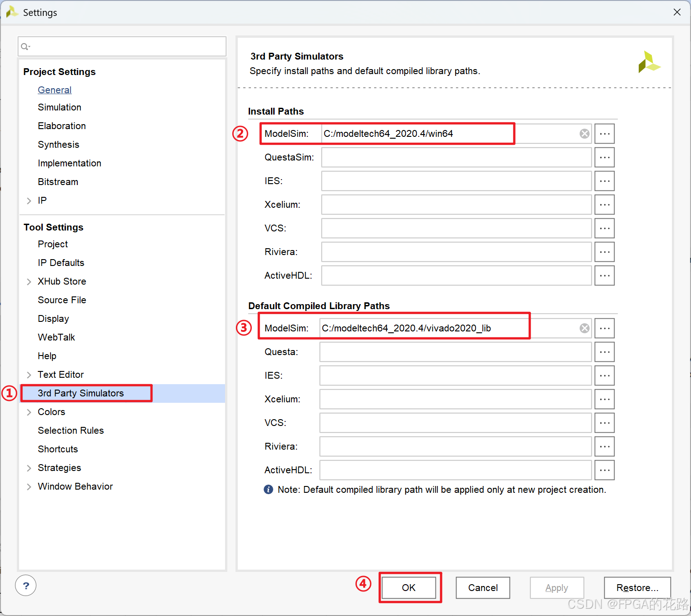Open General project settings
691x616 pixels.
[x=55, y=90]
